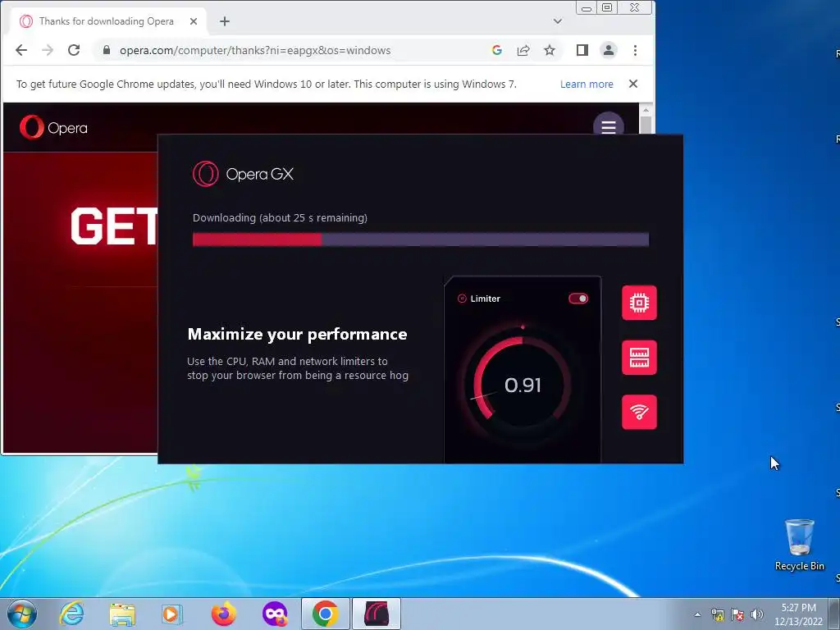Switch to Chrome in taskbar

tap(325, 614)
